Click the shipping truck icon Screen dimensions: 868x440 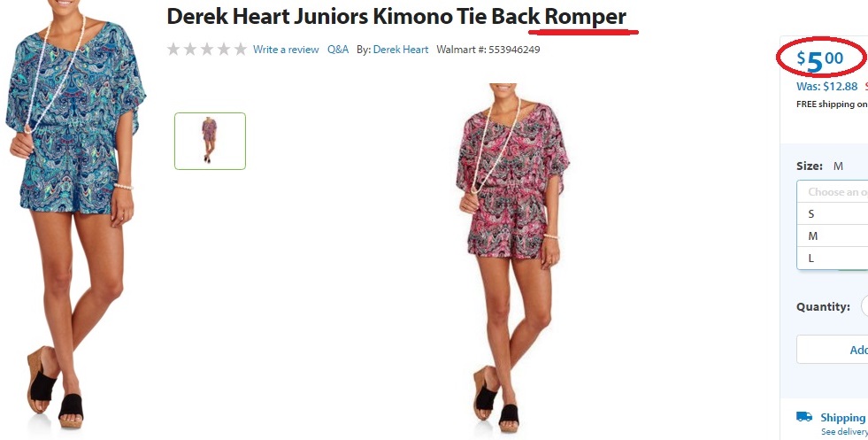804,417
